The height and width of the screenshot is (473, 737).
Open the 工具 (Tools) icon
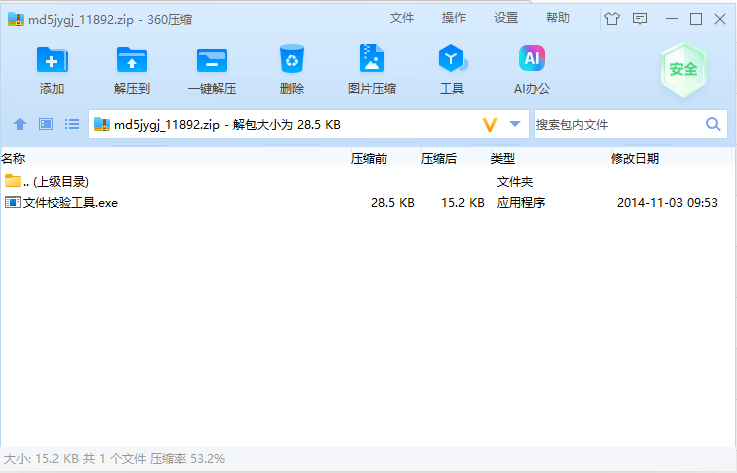click(452, 58)
